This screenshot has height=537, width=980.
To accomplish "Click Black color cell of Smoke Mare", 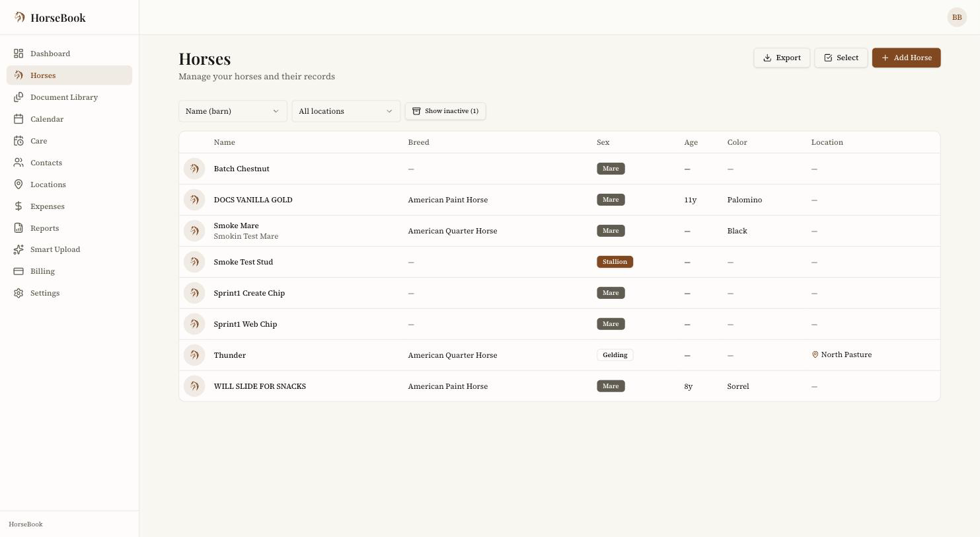I will point(737,231).
